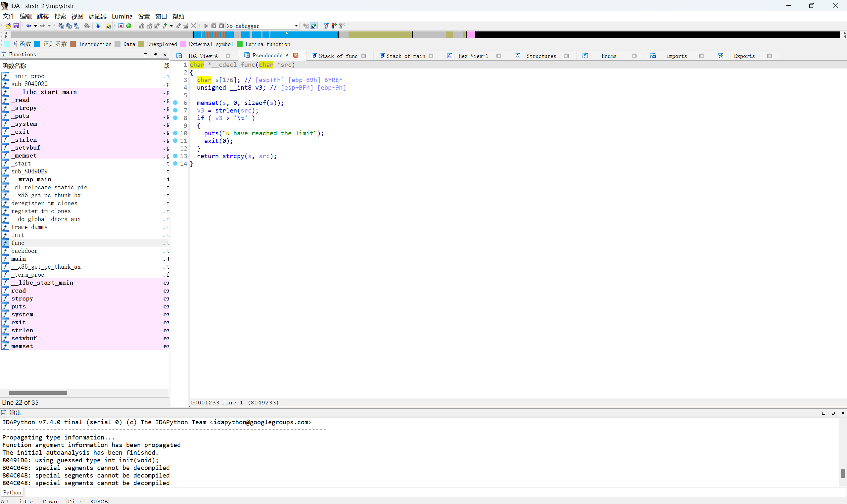
Task: Switch to the Hex View-1 tab
Action: pos(473,56)
